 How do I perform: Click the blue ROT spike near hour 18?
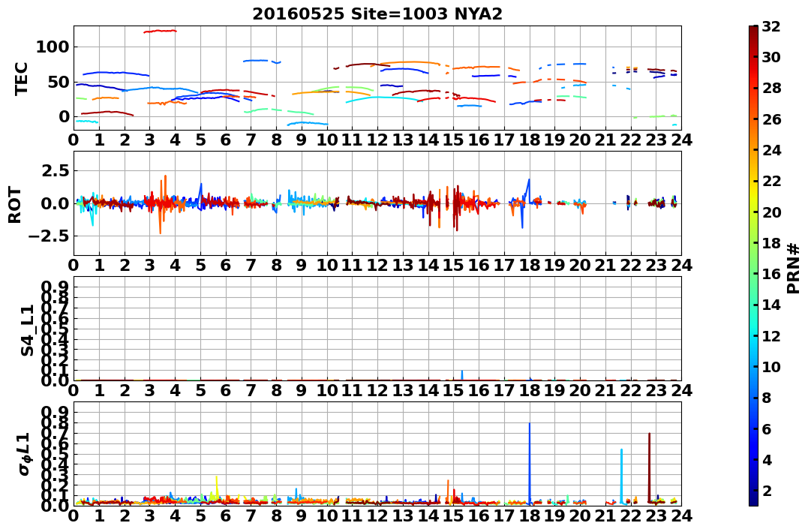[526, 203]
